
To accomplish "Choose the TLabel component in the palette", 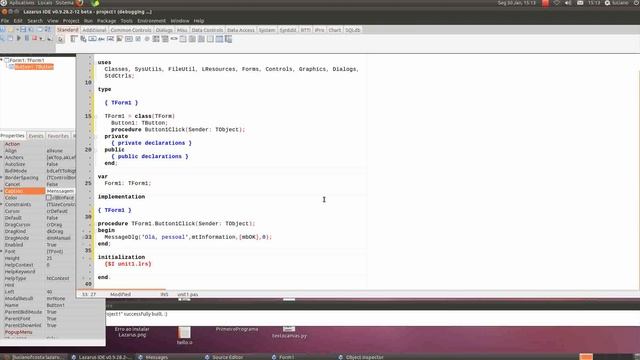I will coord(101,39).
